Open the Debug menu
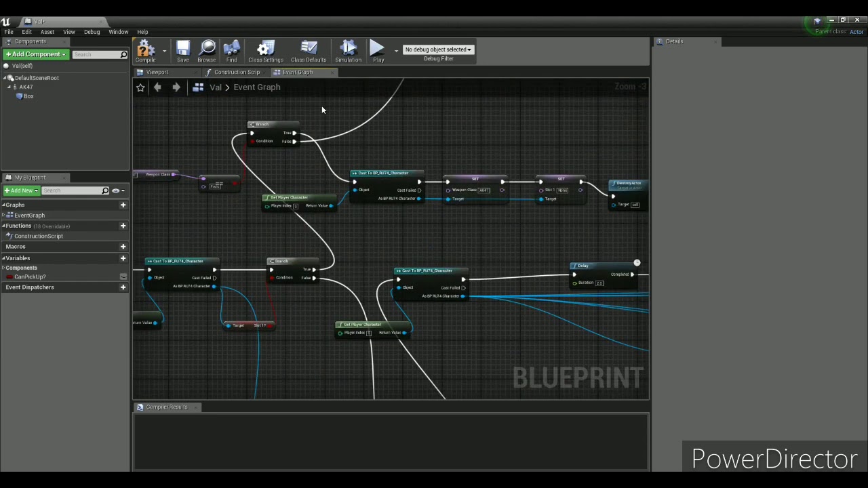The height and width of the screenshot is (488, 868). coord(92,32)
